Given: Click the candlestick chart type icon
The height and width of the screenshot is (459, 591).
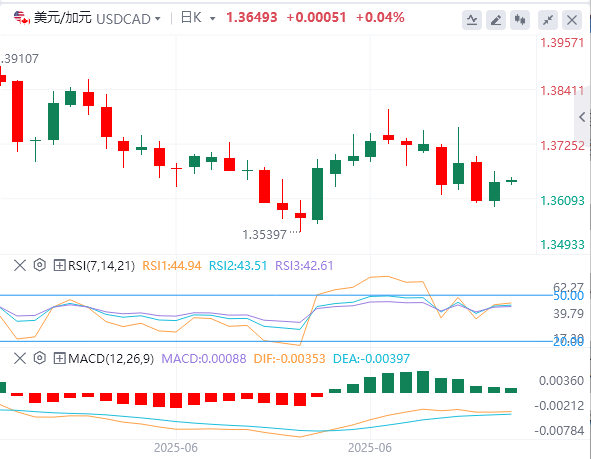Looking at the screenshot, I should pos(520,20).
